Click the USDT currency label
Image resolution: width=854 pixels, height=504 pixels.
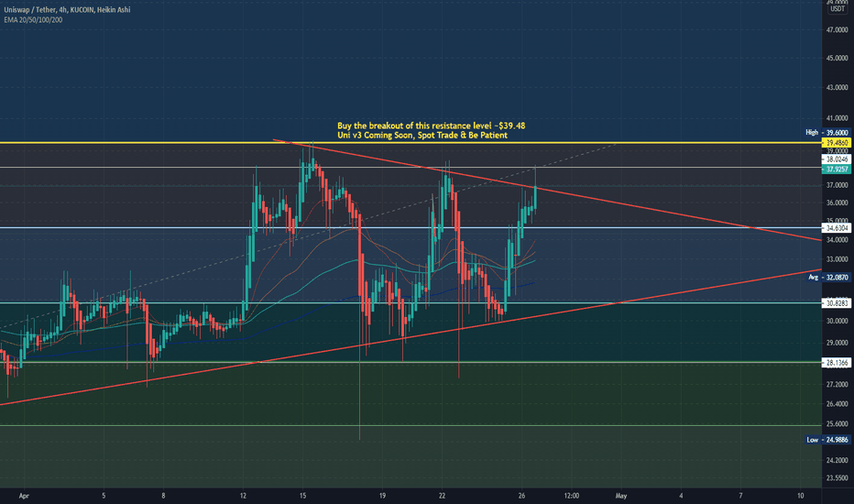838,9
